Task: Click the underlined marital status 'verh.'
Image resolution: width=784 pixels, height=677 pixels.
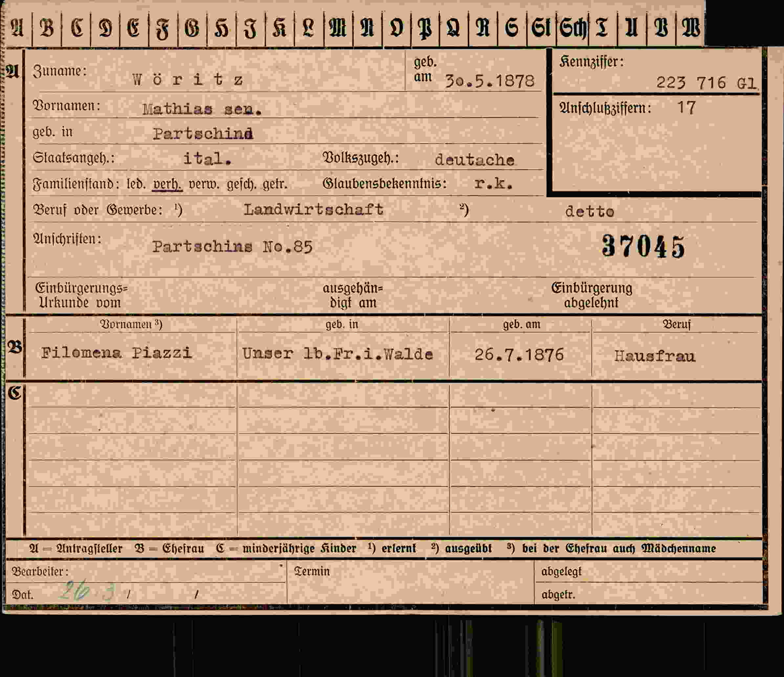Action: coord(167,184)
